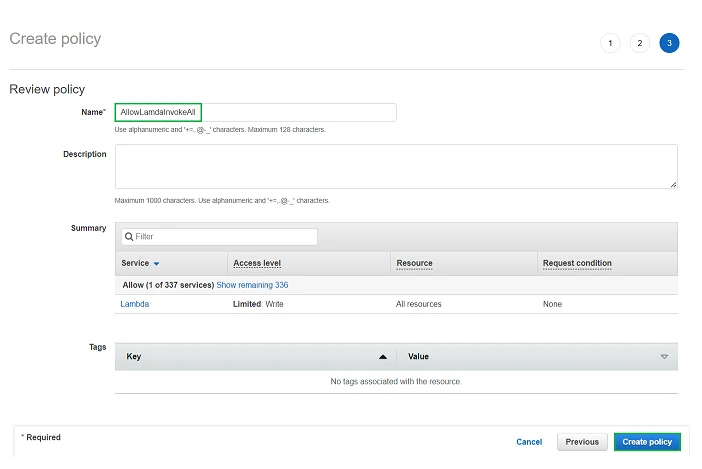This screenshot has width=702, height=469.
Task: Click the Access level column header
Action: click(x=257, y=263)
